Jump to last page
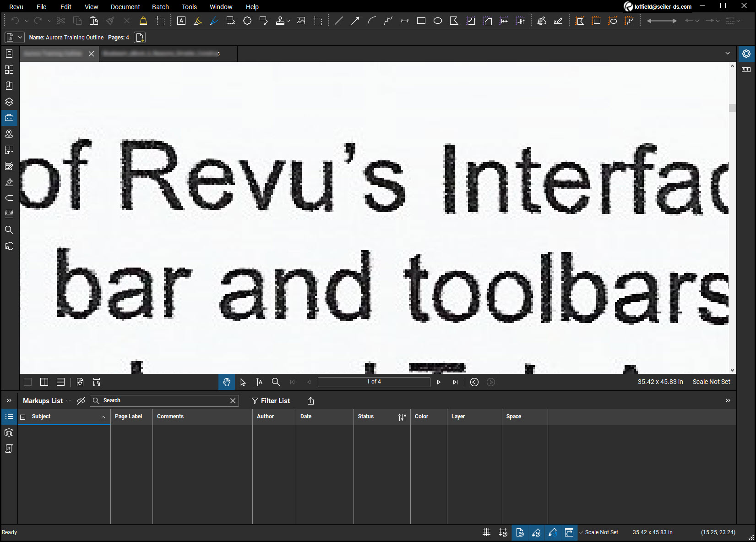Image resolution: width=756 pixels, height=542 pixels. coord(455,382)
